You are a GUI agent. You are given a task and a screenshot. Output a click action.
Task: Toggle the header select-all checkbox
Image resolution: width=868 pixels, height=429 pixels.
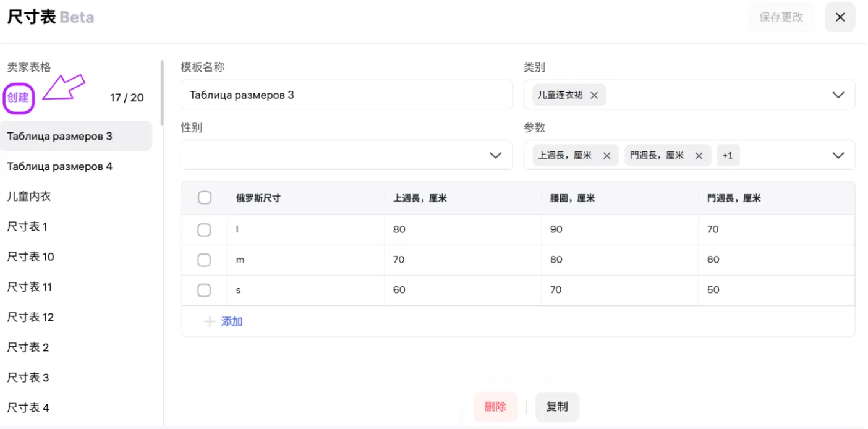pos(205,198)
